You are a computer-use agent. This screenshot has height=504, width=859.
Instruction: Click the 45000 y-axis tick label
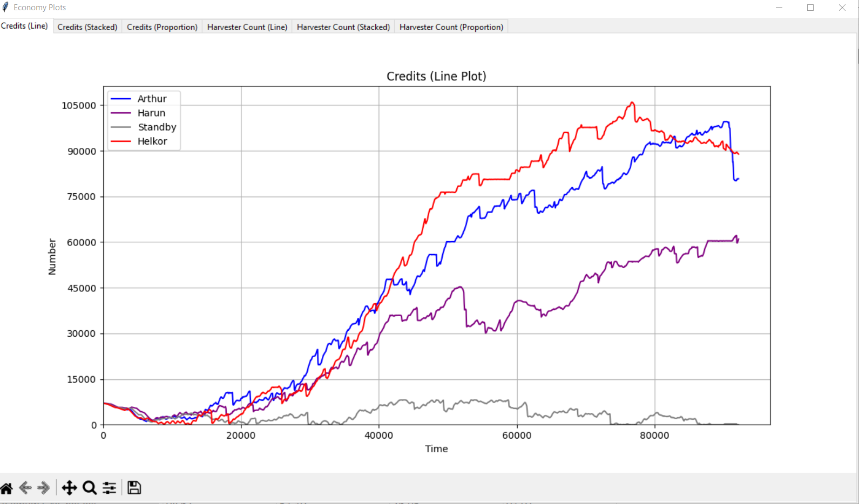pos(82,288)
